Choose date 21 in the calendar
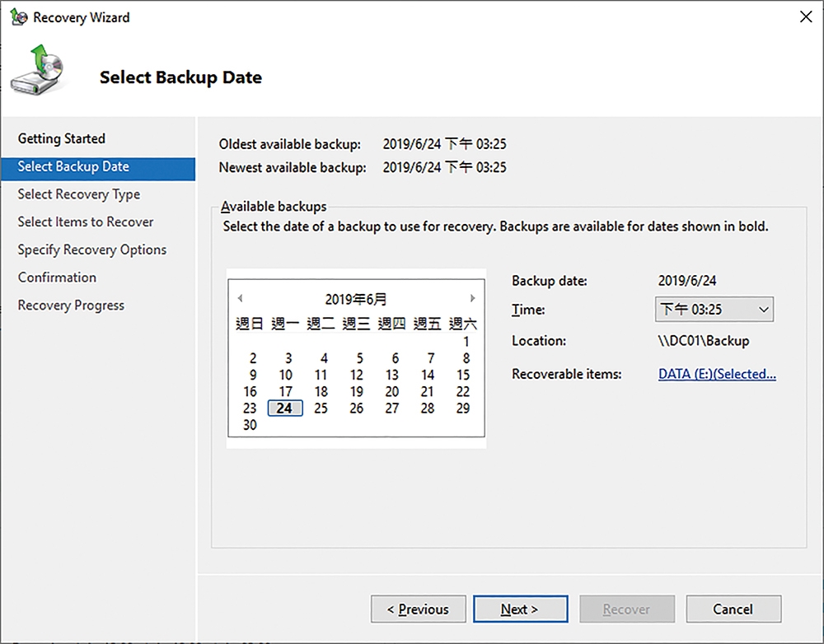The height and width of the screenshot is (644, 824). [x=428, y=392]
